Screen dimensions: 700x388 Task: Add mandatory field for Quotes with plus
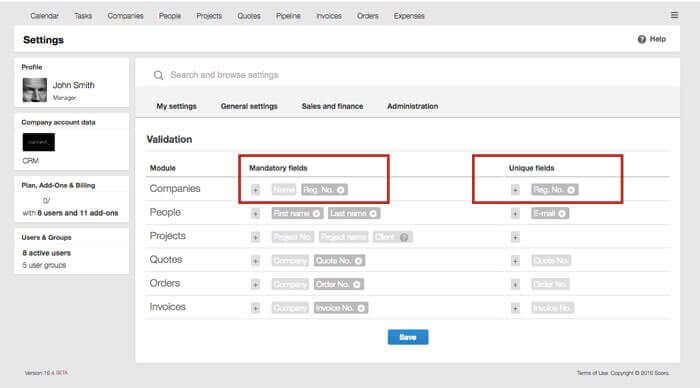[x=255, y=261]
